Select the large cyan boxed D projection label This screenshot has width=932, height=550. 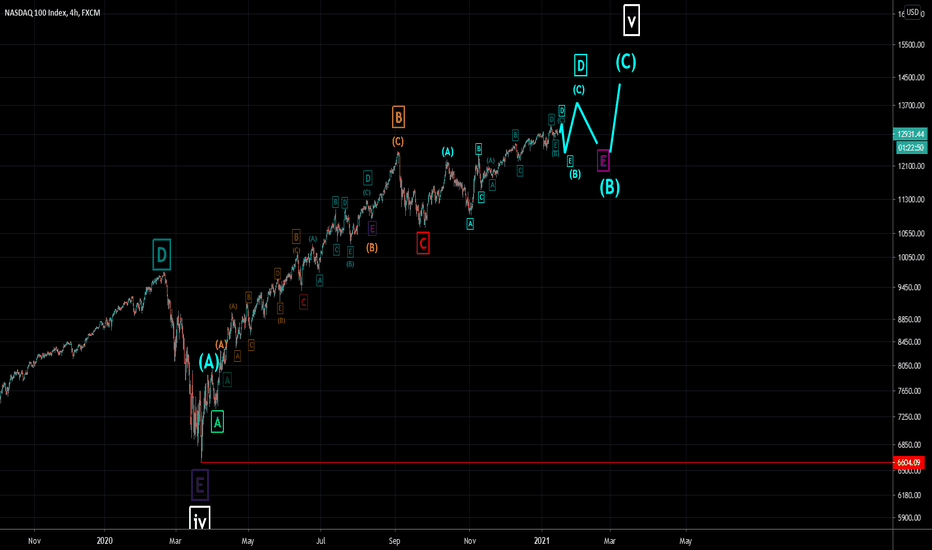point(581,65)
